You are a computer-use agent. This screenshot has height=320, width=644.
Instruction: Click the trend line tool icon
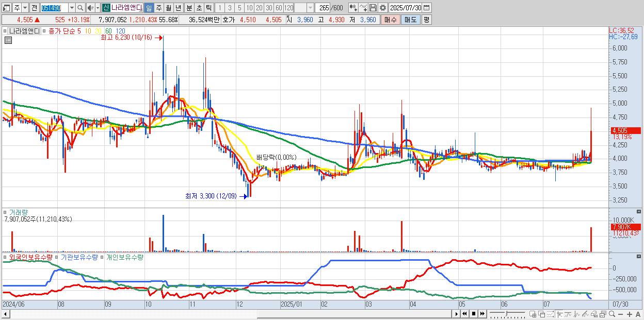tap(568, 314)
